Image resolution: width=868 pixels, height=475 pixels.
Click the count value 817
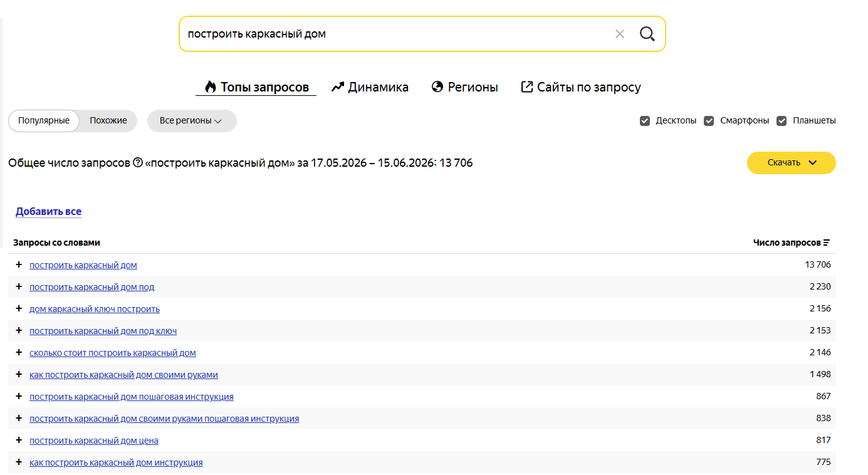click(x=824, y=440)
